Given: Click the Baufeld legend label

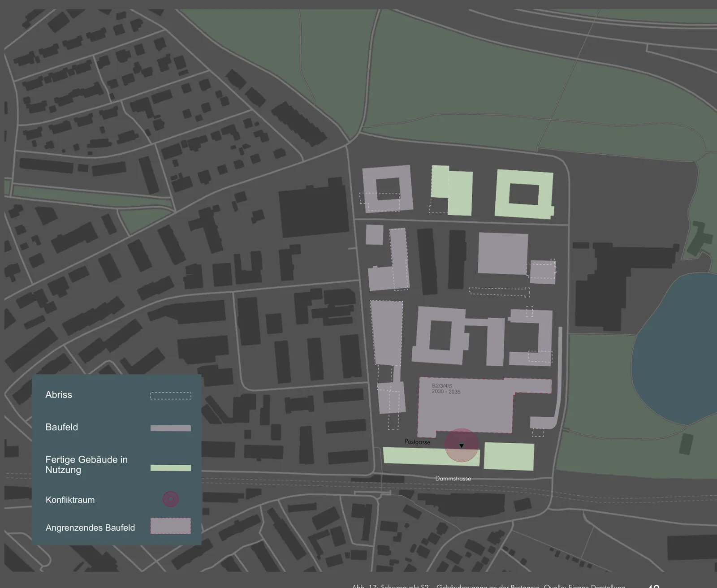Looking at the screenshot, I should click(62, 427).
